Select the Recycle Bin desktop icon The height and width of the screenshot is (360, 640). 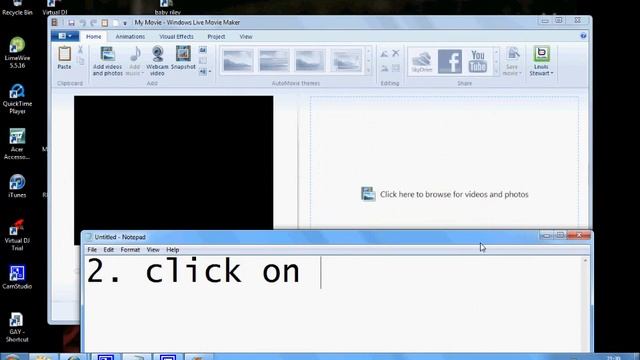[x=17, y=8]
